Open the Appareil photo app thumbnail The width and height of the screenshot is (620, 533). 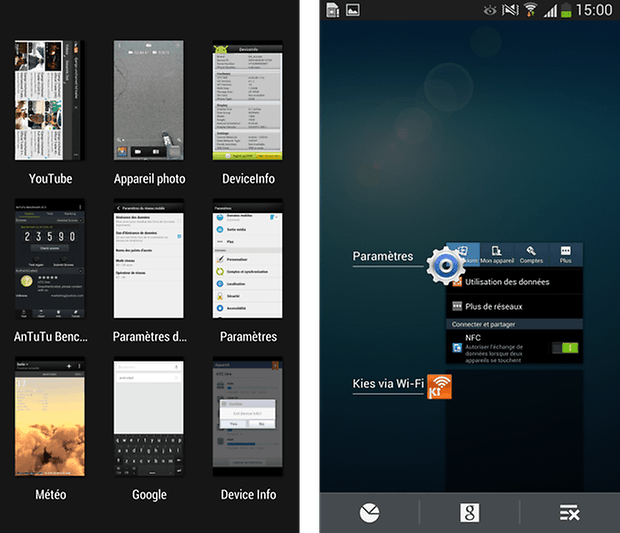coord(149,100)
